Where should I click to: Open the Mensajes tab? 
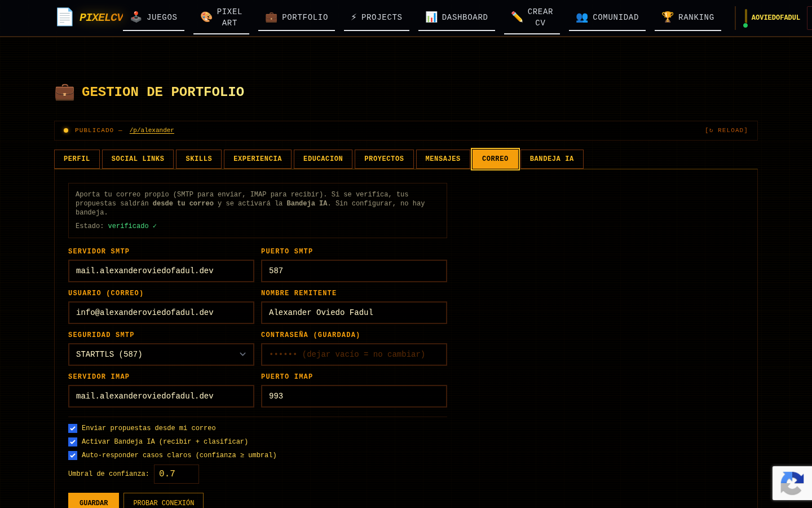[x=443, y=159]
